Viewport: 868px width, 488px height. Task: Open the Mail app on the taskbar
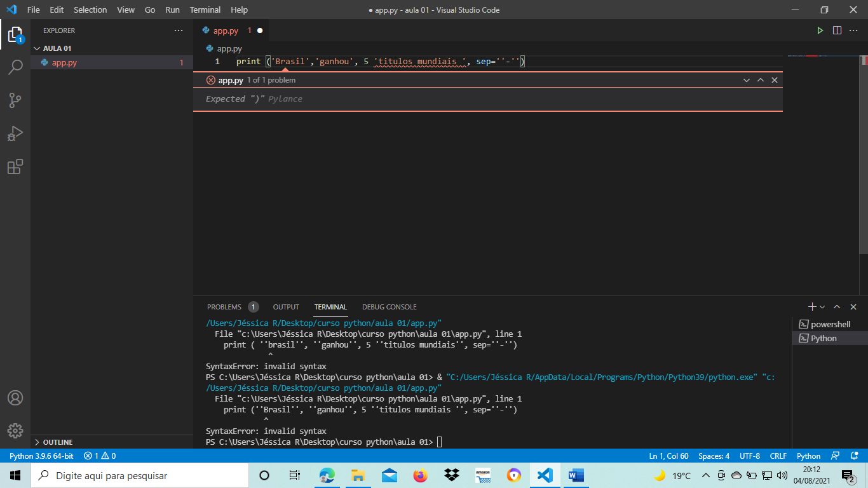(x=390, y=475)
